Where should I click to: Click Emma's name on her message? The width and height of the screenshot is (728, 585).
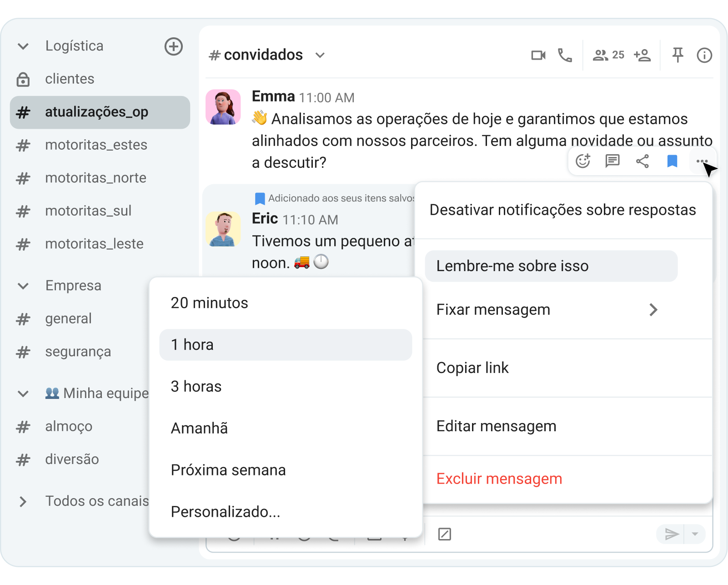[x=273, y=96]
